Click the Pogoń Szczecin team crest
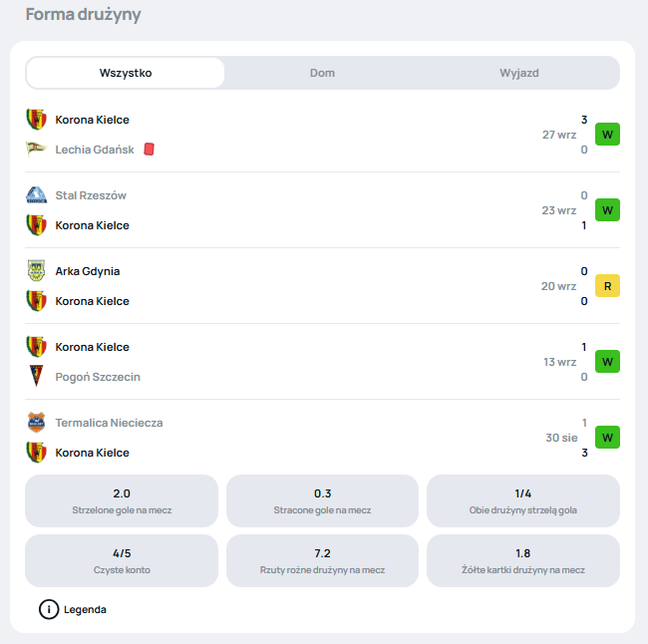Viewport: 648px width, 644px height. (x=36, y=376)
